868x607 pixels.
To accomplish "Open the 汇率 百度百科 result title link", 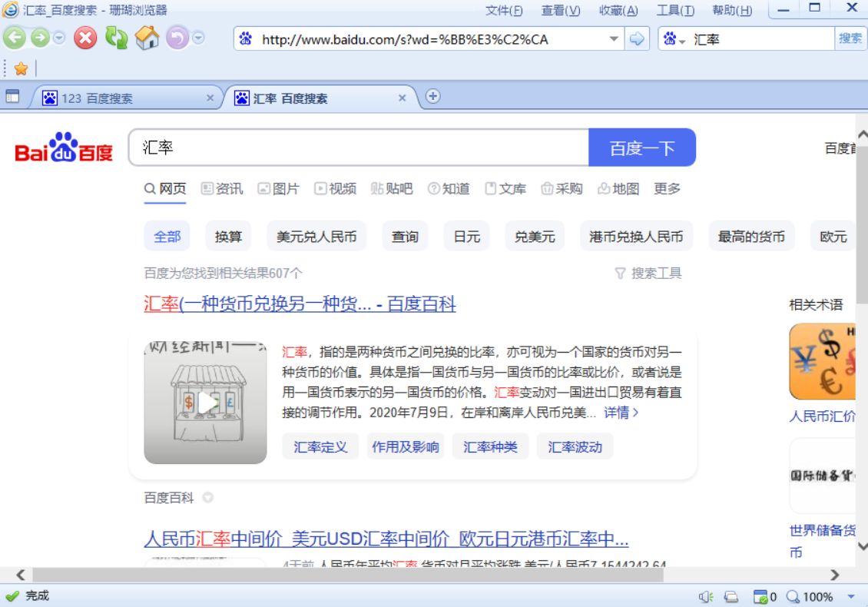I will point(300,304).
